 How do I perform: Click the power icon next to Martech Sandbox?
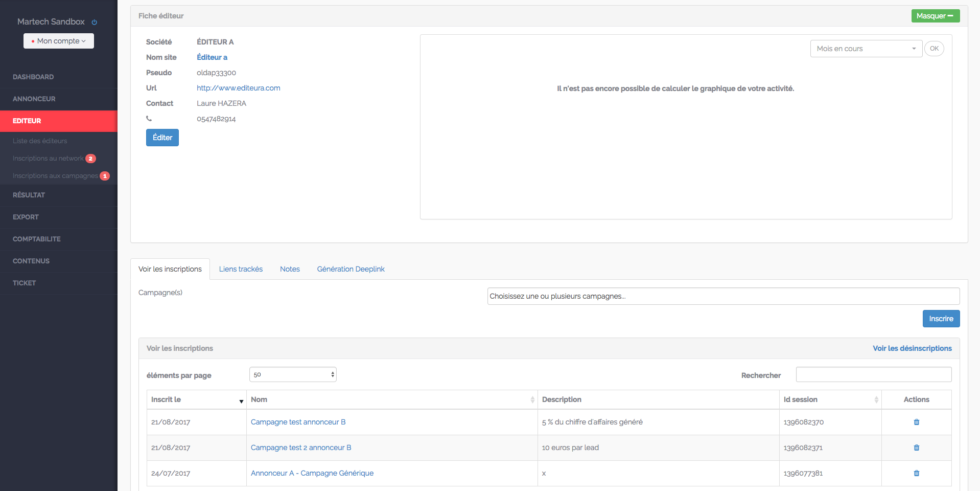coord(94,22)
